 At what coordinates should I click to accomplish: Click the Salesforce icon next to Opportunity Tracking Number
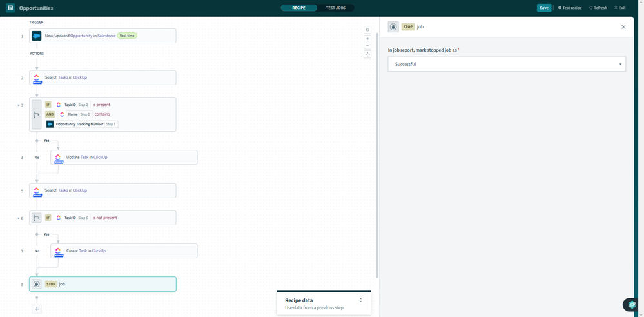[x=50, y=124]
